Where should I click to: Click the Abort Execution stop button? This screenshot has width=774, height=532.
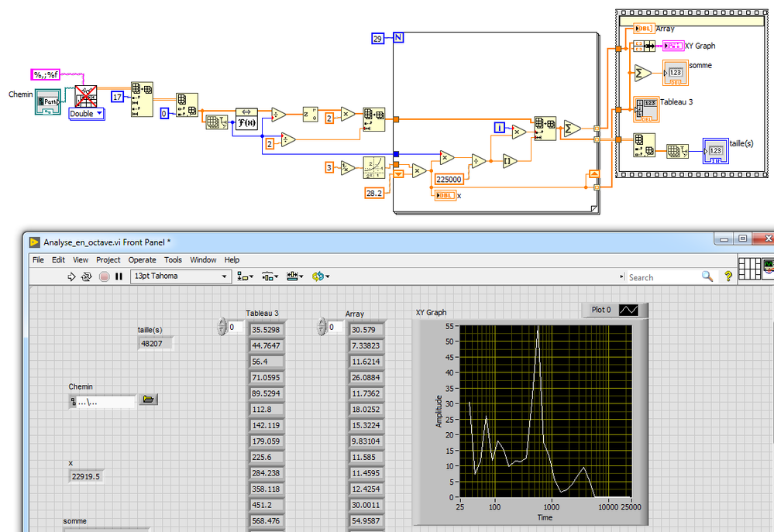point(104,277)
